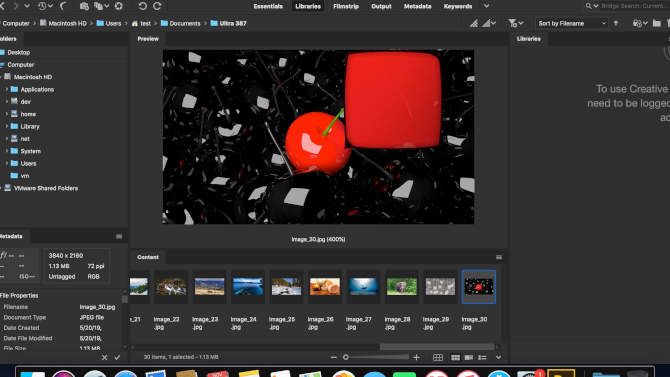Switch to the Essentials workspace
This screenshot has width=670, height=377.
tap(268, 6)
